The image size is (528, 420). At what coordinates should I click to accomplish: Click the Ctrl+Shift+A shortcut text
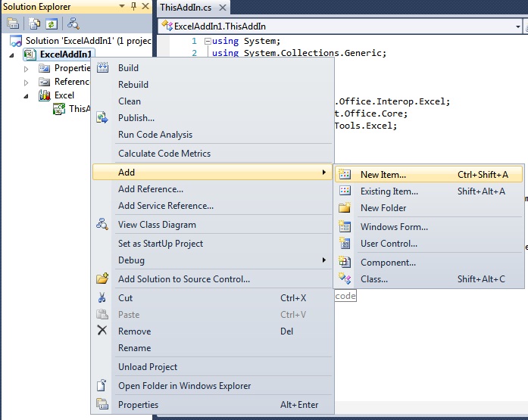pos(483,175)
